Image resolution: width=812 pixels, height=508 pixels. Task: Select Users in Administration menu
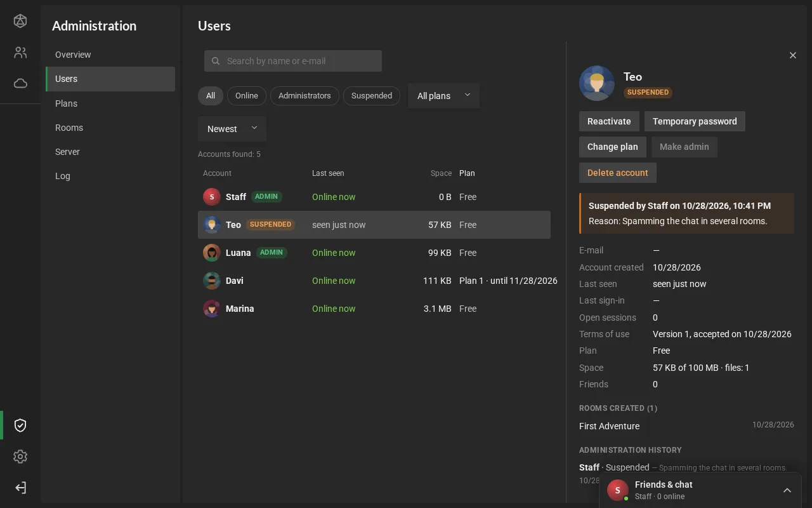110,79
